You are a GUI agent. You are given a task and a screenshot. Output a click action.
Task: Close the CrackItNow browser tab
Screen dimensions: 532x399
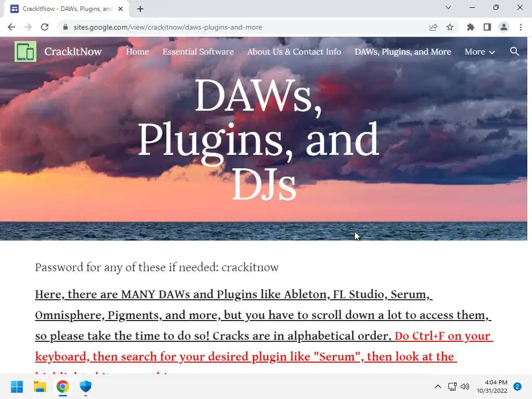click(x=121, y=9)
